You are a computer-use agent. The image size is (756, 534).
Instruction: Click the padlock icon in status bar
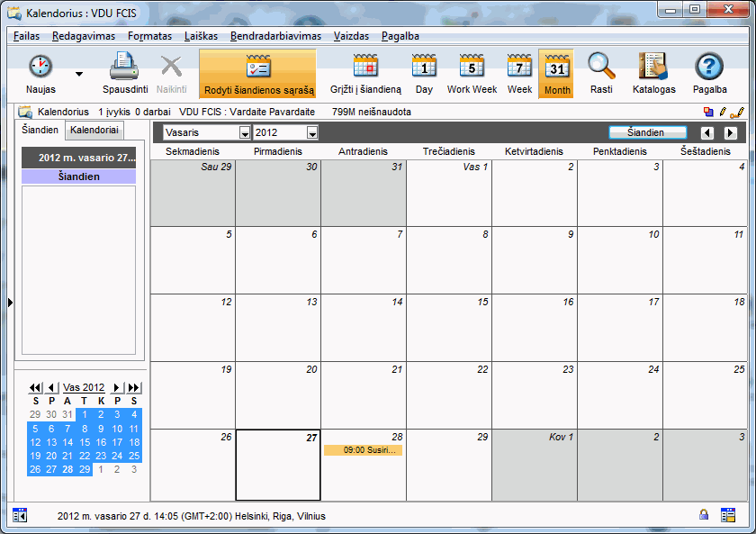coord(705,515)
